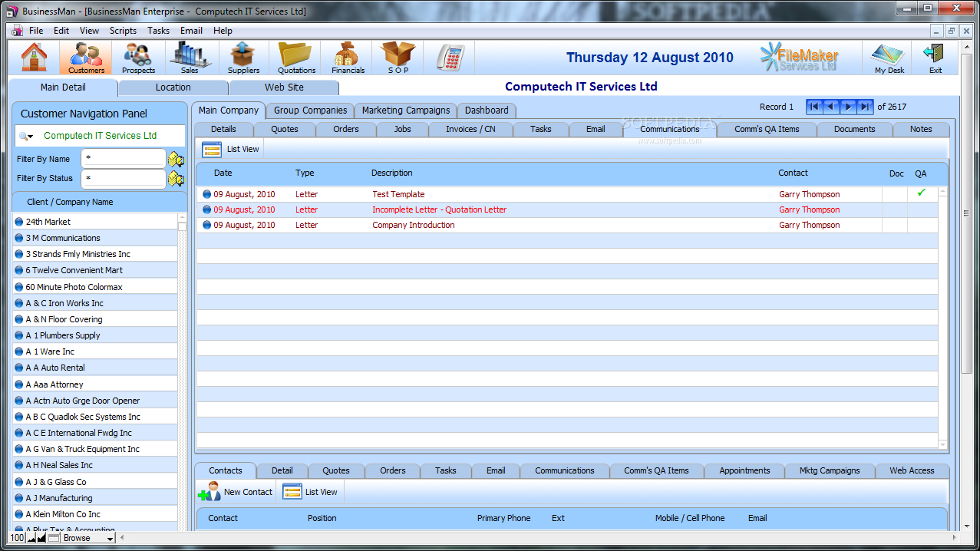Click the Filter By Name input field
Viewport: 980px width, 551px height.
point(123,159)
